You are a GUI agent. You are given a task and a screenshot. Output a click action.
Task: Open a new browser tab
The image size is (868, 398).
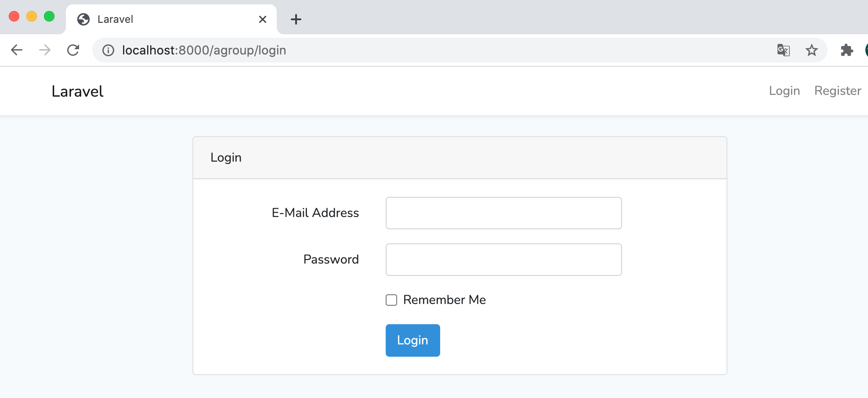coord(296,19)
